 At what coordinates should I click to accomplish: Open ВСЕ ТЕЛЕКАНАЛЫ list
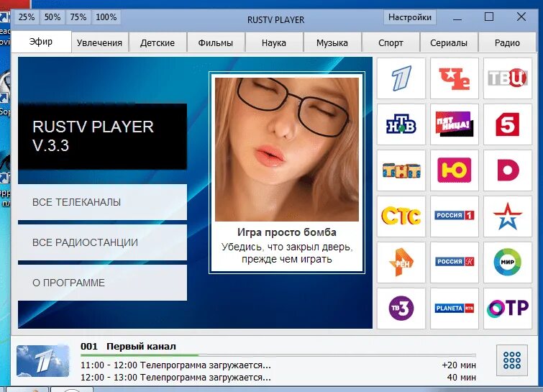[x=103, y=202]
